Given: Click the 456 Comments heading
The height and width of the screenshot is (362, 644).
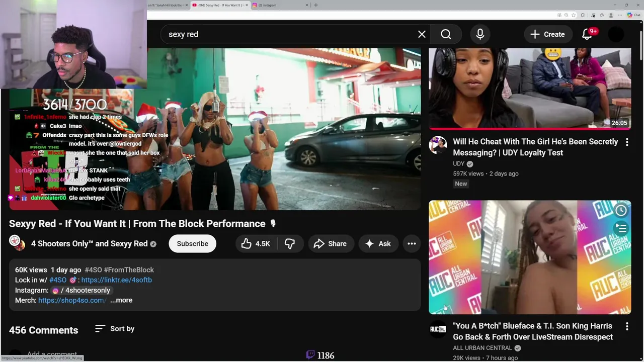Looking at the screenshot, I should [x=44, y=330].
